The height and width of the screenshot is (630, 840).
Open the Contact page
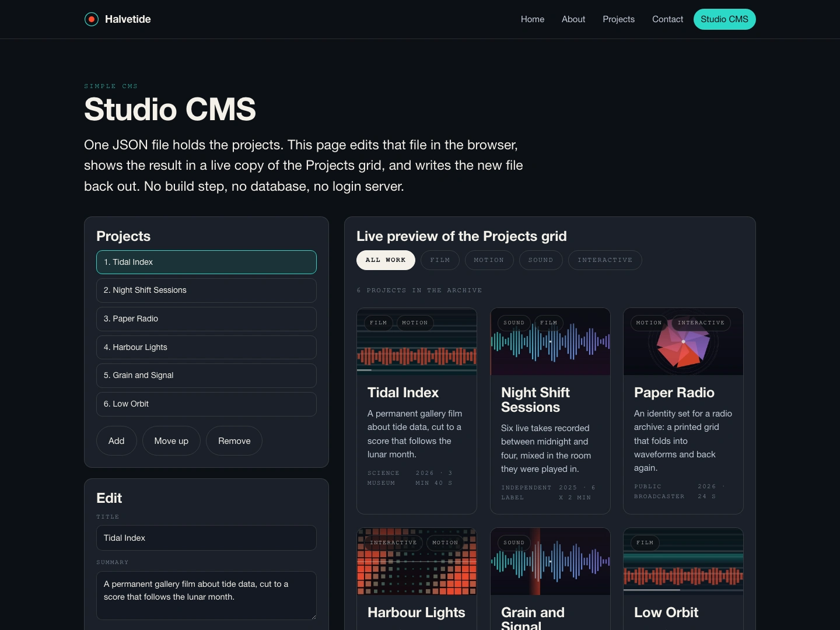click(667, 19)
